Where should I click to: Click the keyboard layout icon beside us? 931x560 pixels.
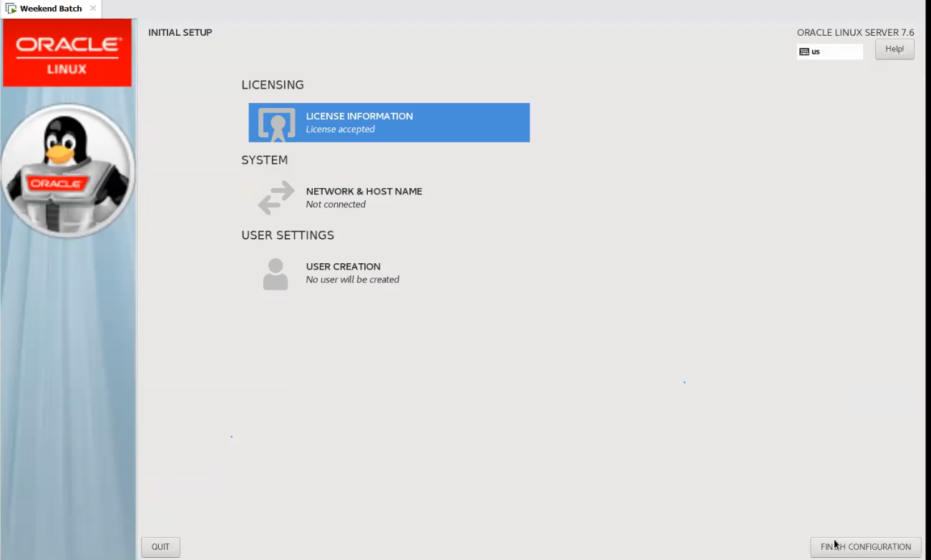pyautogui.click(x=804, y=51)
